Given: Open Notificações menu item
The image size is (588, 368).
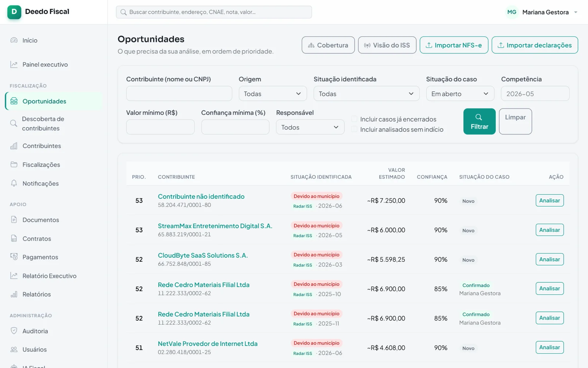Looking at the screenshot, I should pos(54,183).
